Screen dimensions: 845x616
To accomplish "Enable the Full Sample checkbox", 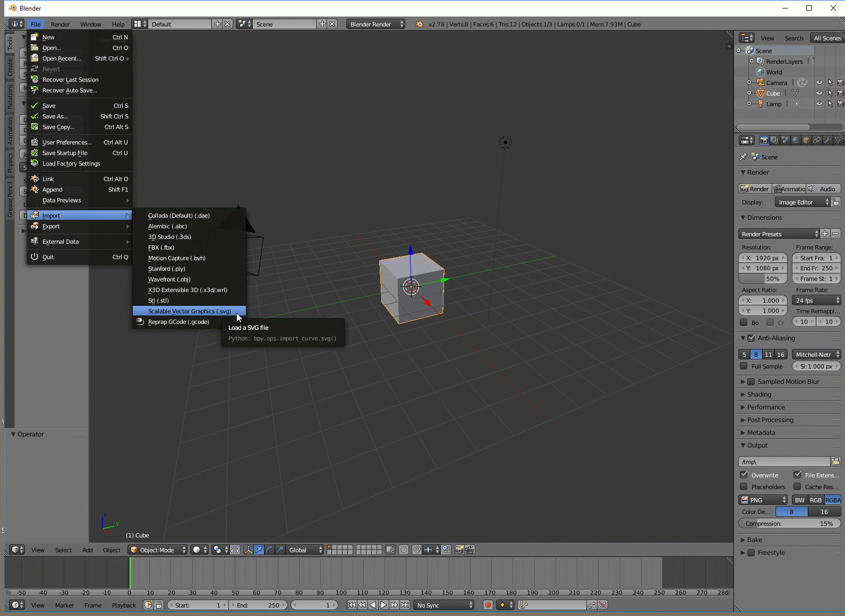I will tap(744, 366).
